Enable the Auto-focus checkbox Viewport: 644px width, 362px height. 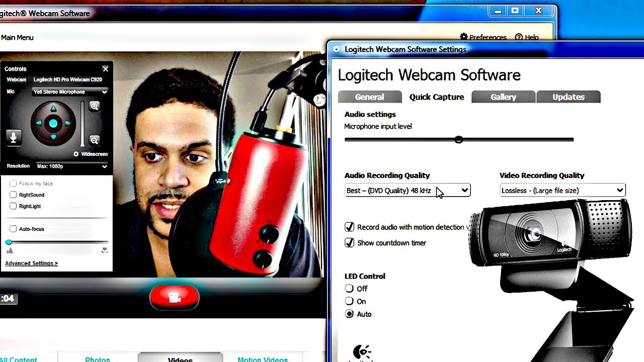pos(13,229)
